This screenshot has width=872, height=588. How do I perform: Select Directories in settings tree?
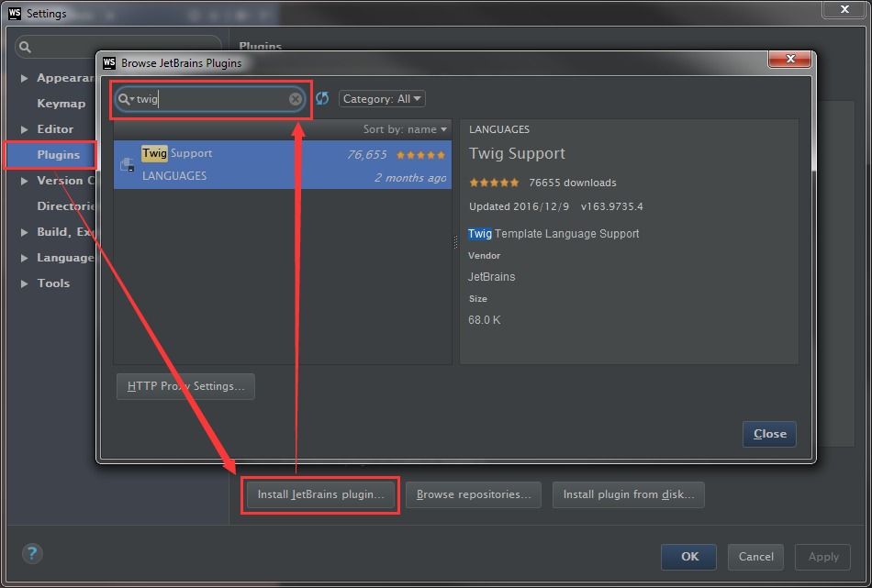[x=65, y=205]
